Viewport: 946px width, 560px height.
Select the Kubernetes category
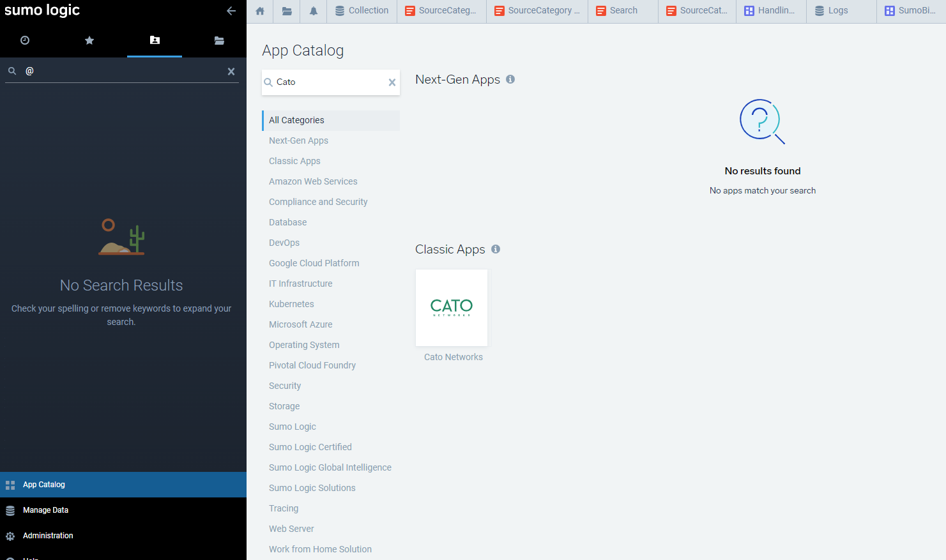pos(291,303)
